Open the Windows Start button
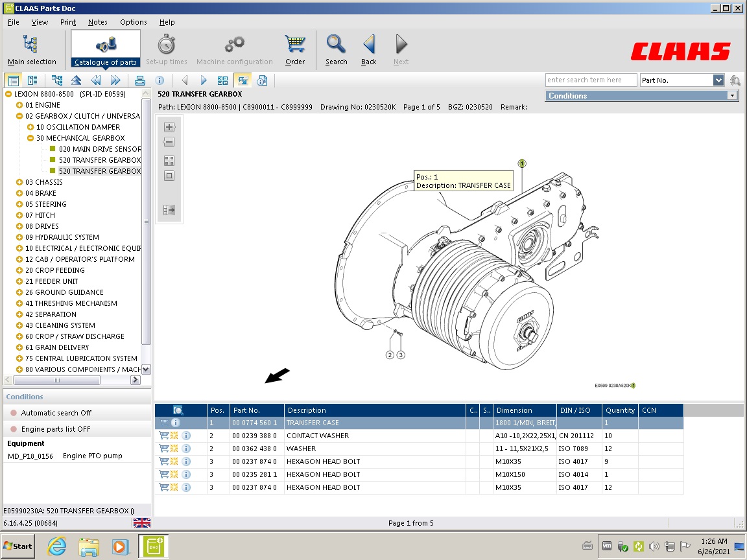The height and width of the screenshot is (560, 747). pyautogui.click(x=18, y=546)
